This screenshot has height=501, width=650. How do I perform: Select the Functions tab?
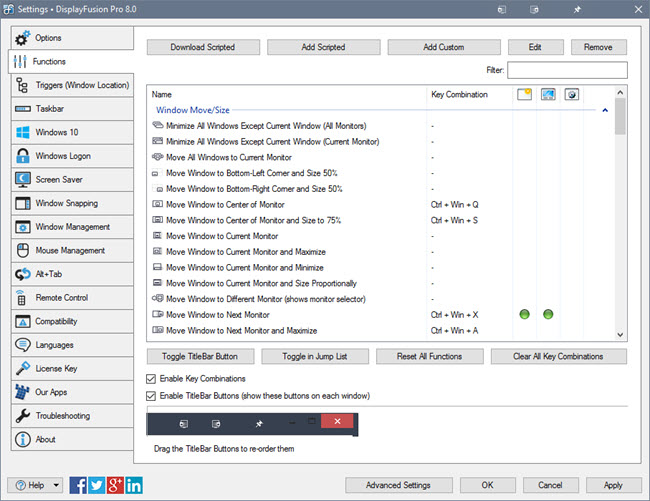tap(71, 61)
